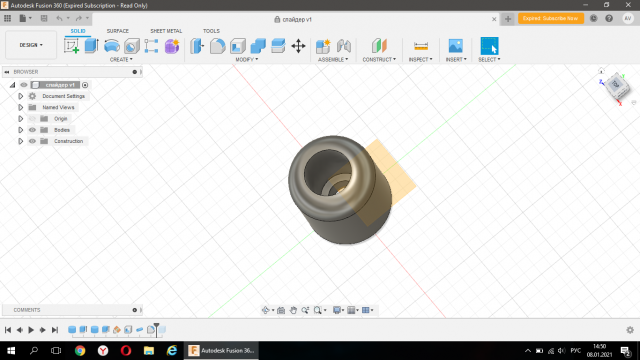Select the Measure tool icon

click(x=420, y=46)
